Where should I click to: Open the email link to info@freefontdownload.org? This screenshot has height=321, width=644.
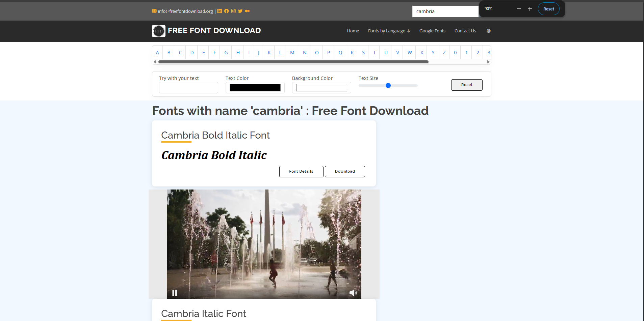tap(185, 11)
